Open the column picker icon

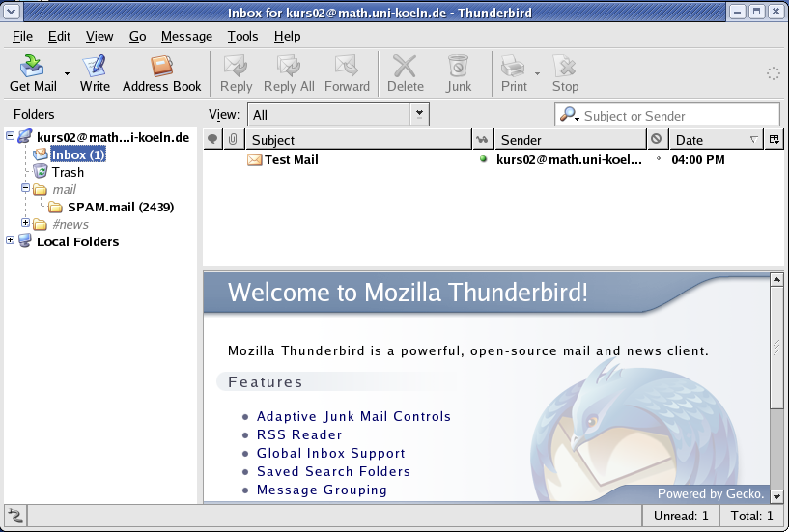click(x=774, y=139)
